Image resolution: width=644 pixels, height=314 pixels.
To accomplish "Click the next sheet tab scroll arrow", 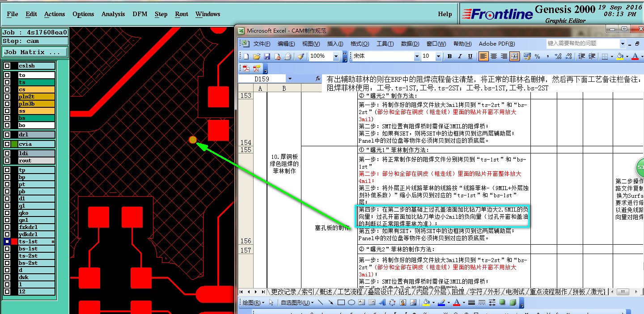I will click(x=255, y=292).
